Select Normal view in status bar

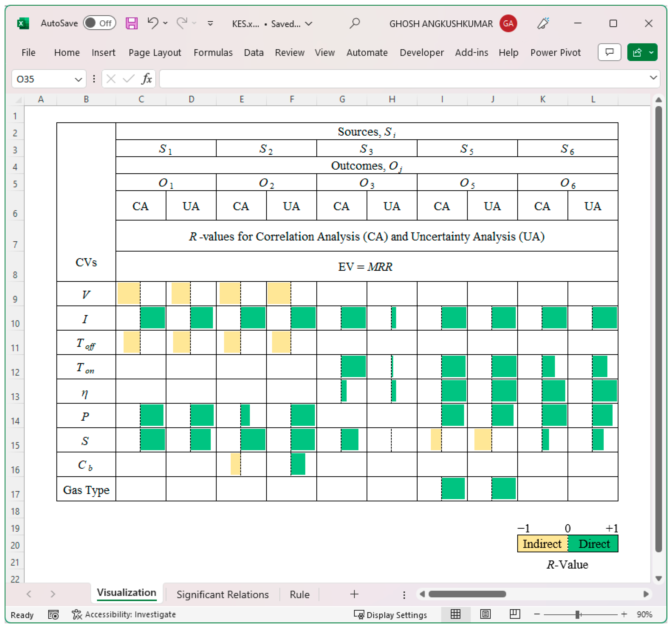pyautogui.click(x=455, y=614)
